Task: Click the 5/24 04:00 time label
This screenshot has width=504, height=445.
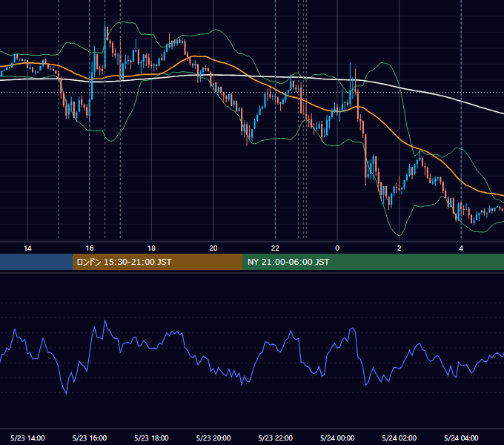Action: (461, 438)
